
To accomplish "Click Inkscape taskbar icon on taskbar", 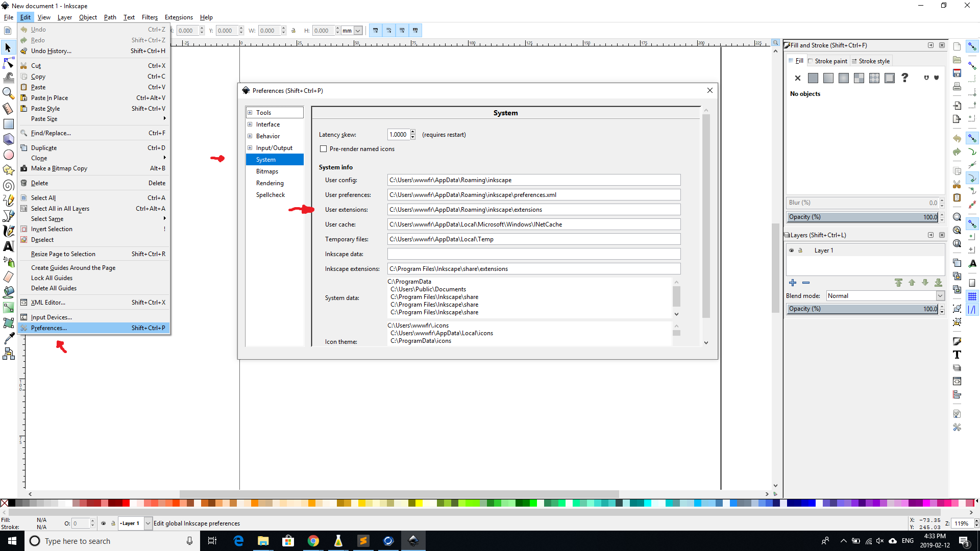I will tap(414, 541).
